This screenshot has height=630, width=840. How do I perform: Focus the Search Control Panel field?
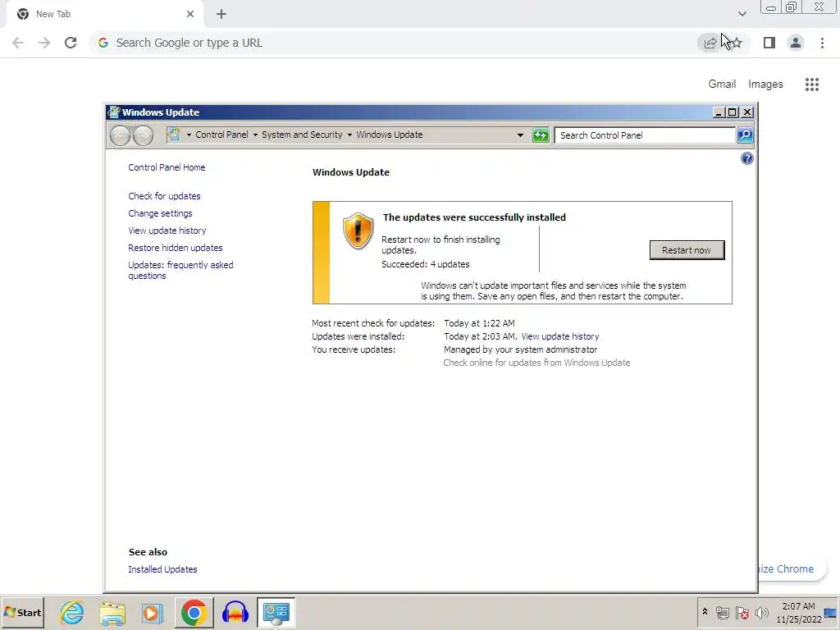(x=645, y=135)
